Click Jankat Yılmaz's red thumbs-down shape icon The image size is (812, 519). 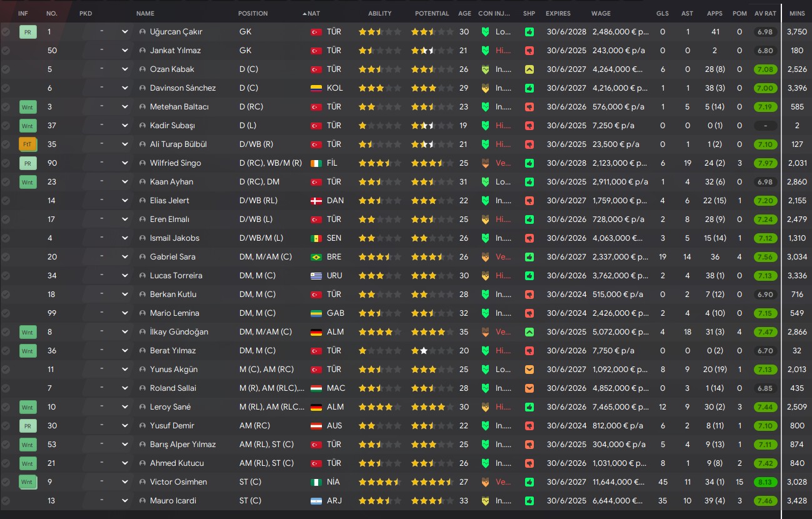point(529,51)
